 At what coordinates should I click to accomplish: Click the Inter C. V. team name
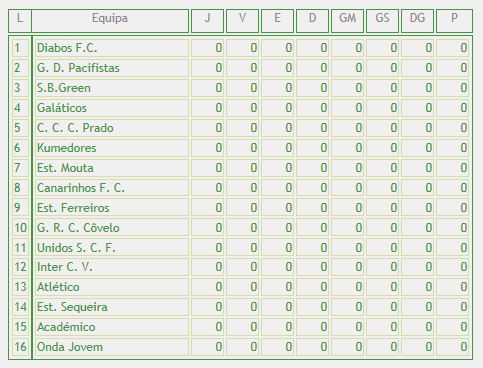click(64, 267)
